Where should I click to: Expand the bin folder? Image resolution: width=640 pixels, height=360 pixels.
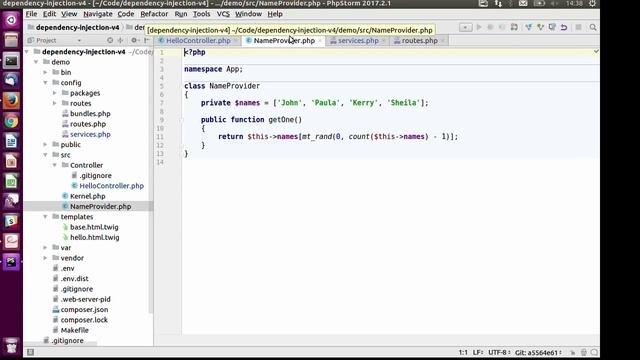45,72
